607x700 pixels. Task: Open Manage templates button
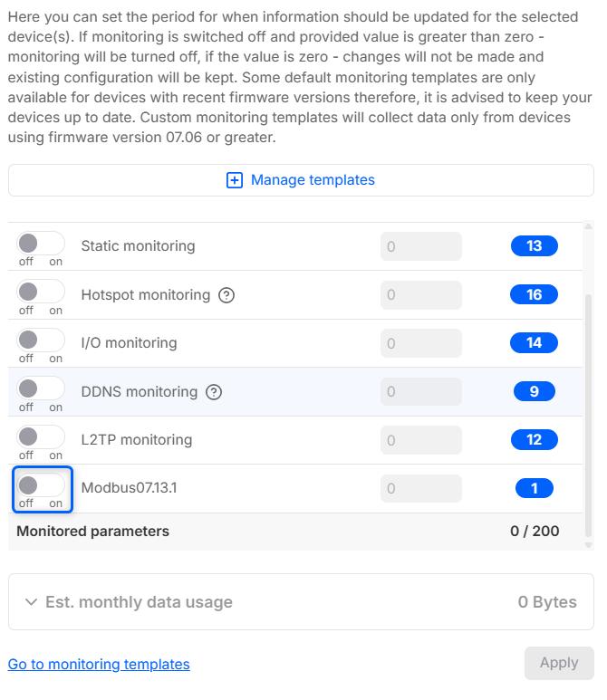click(301, 180)
